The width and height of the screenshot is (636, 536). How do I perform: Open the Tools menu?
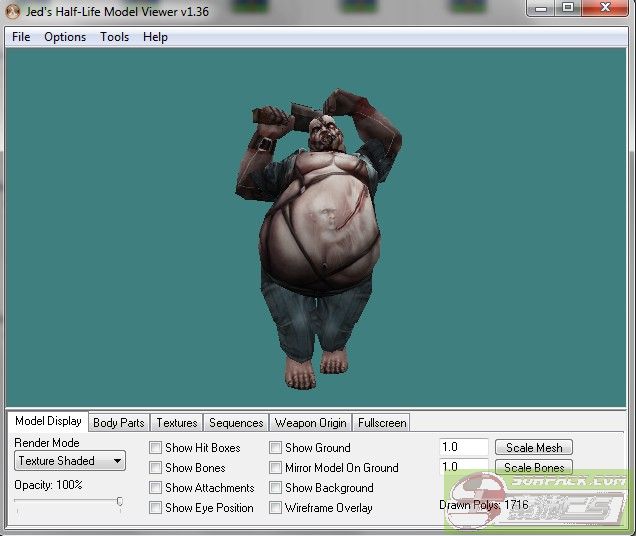(x=114, y=37)
